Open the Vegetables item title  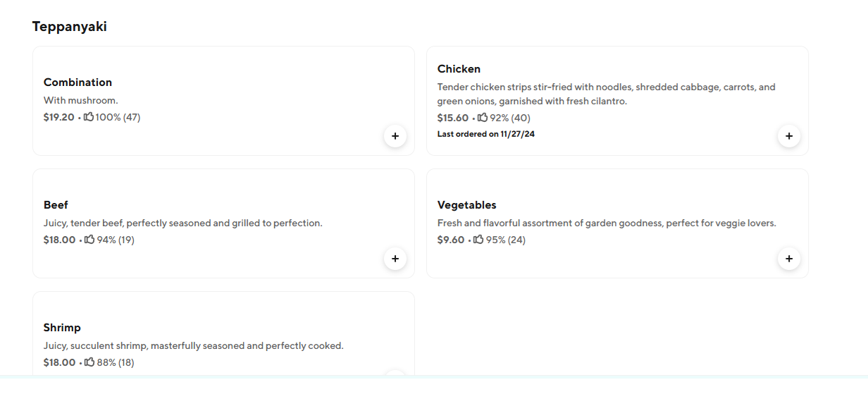(466, 205)
